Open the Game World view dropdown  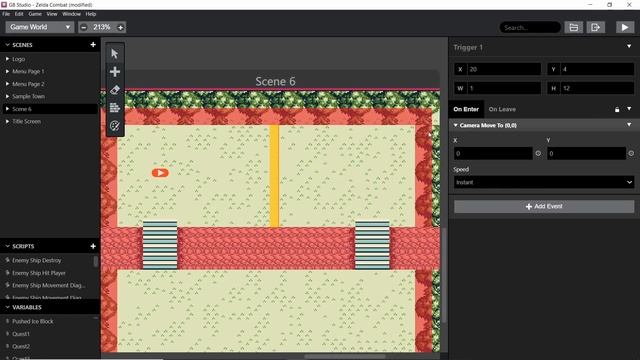(x=40, y=27)
